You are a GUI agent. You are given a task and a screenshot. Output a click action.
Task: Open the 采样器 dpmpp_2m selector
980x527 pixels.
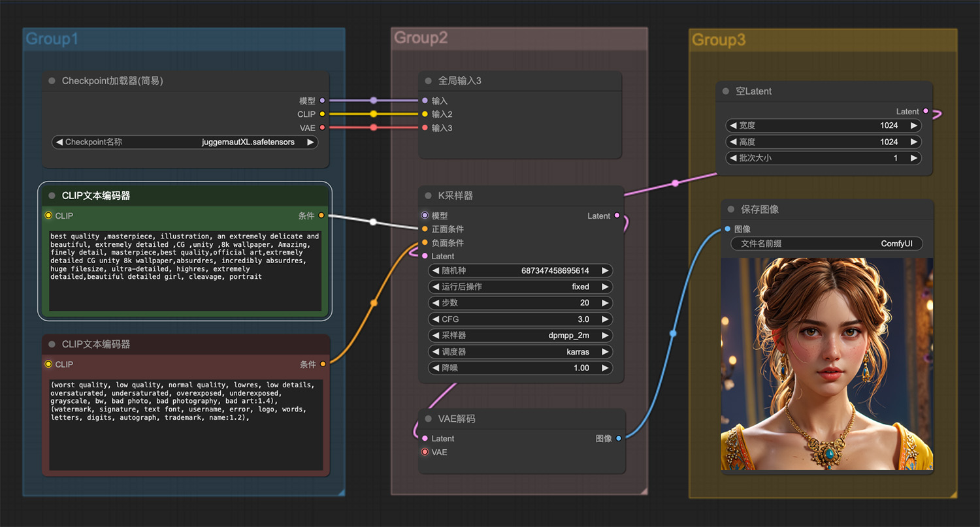pos(521,336)
